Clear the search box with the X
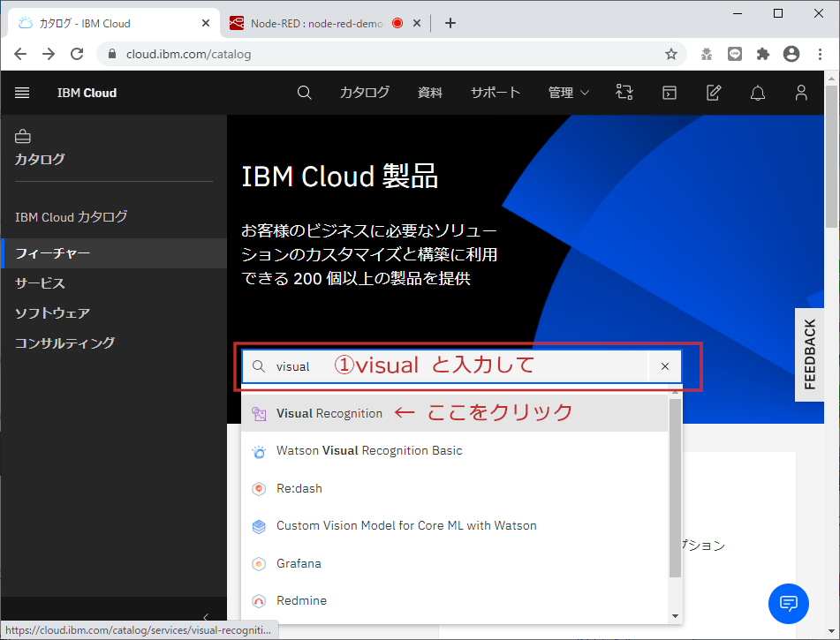Image resolution: width=840 pixels, height=640 pixels. pyautogui.click(x=664, y=366)
